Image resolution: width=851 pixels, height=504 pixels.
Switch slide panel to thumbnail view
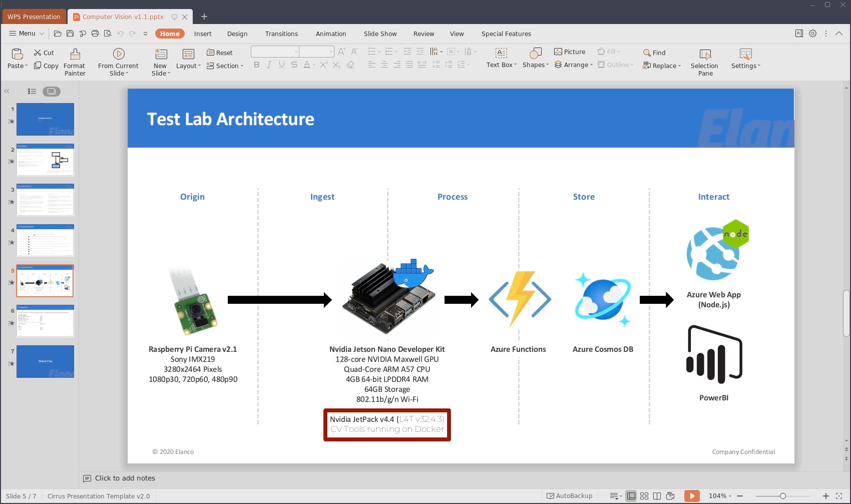click(x=52, y=91)
